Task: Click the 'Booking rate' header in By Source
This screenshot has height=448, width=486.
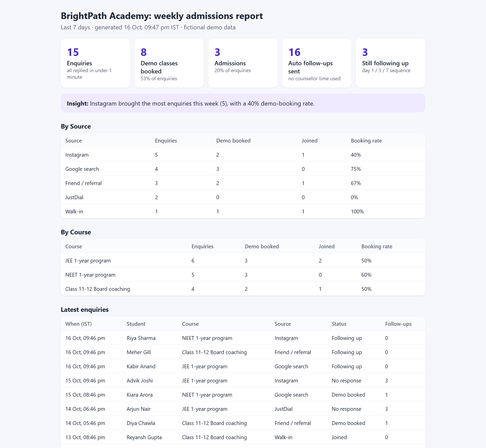Action: pyautogui.click(x=366, y=140)
